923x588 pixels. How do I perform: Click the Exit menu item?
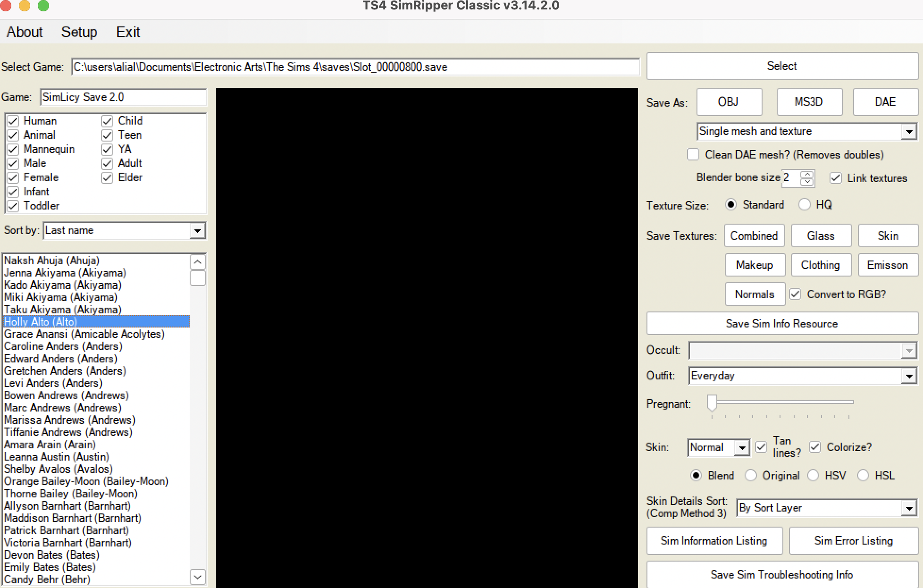[x=128, y=32]
